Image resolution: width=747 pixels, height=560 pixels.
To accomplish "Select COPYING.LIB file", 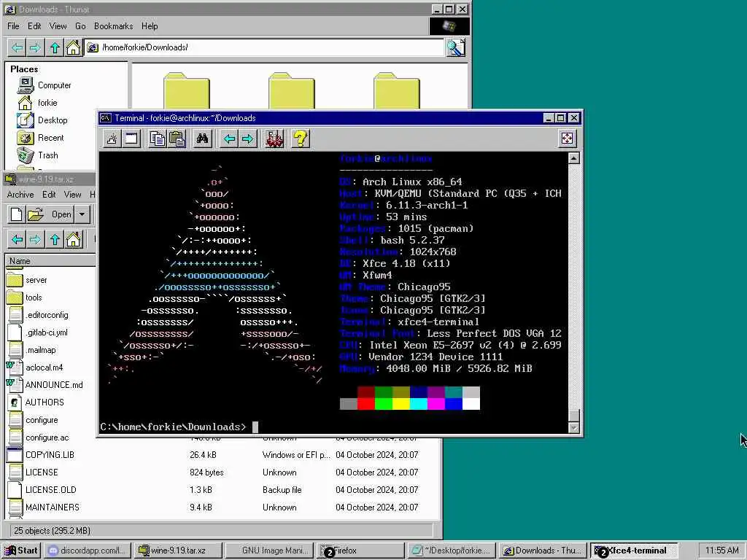I will tap(50, 455).
